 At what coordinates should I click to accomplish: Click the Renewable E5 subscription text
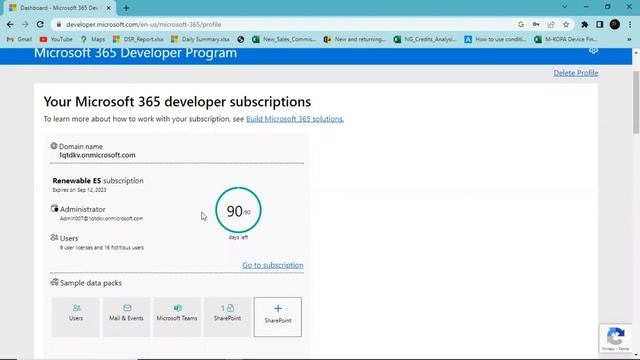[98, 180]
